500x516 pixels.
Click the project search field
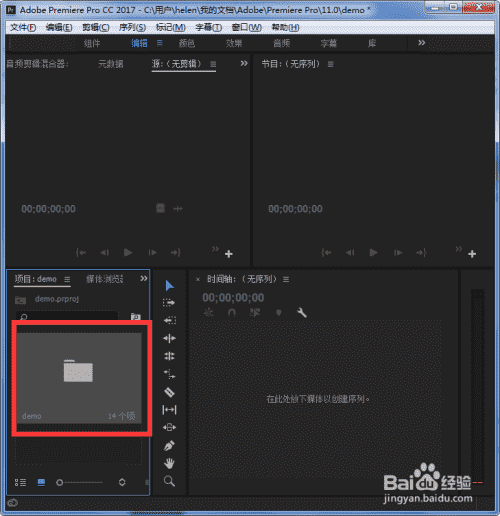(67, 316)
